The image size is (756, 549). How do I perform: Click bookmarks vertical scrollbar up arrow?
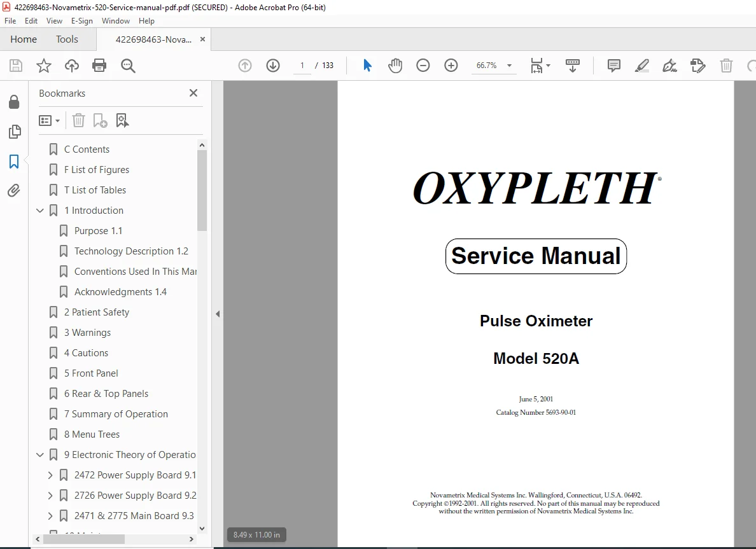pos(202,145)
